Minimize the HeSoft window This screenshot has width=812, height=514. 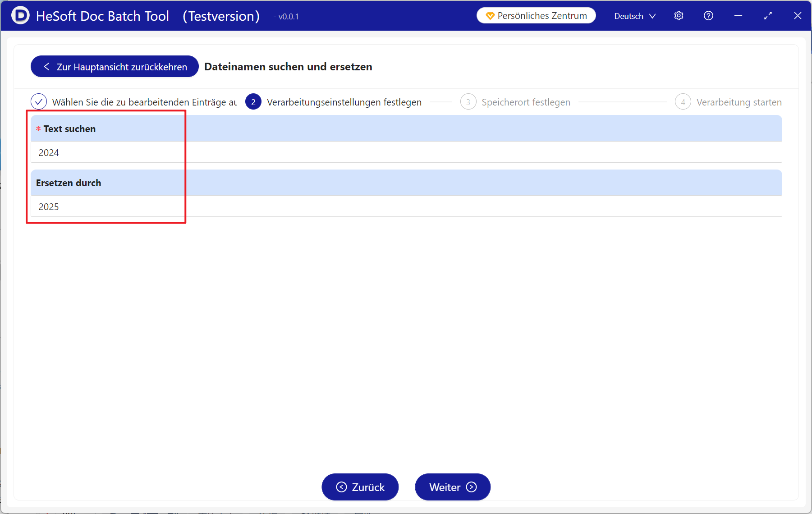click(738, 16)
